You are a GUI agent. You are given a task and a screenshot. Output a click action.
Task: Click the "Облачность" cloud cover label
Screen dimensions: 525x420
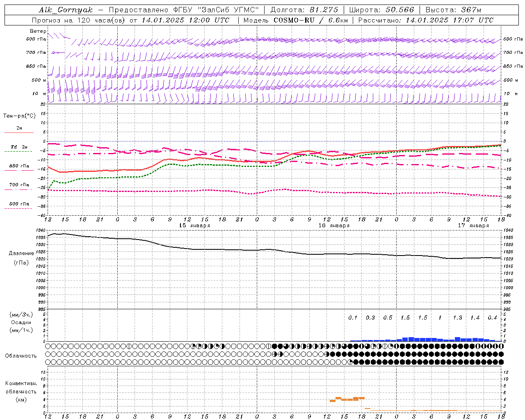(x=21, y=356)
